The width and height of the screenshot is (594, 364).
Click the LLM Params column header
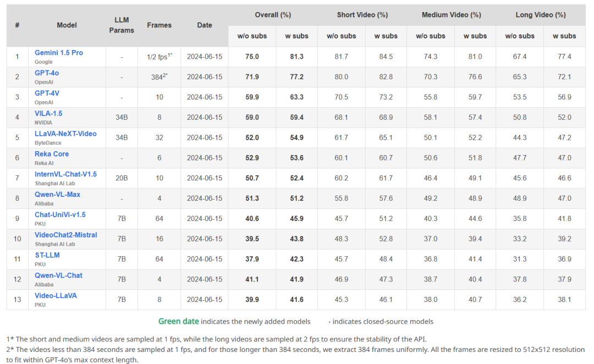(x=122, y=25)
